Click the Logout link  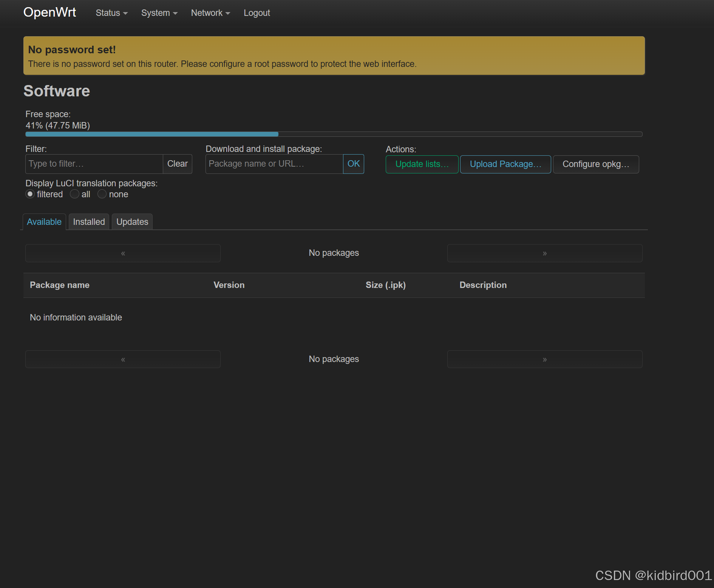coord(257,13)
